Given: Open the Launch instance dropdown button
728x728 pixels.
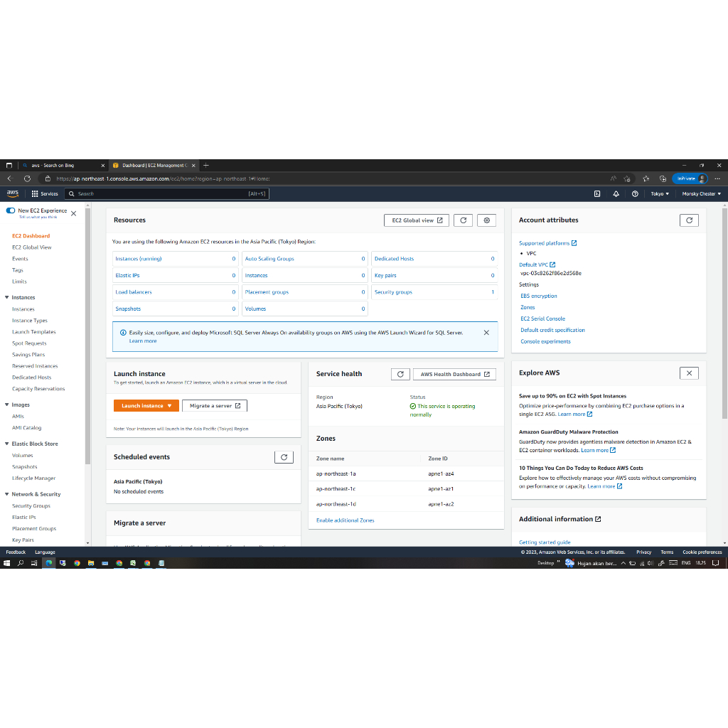Looking at the screenshot, I should tap(146, 406).
